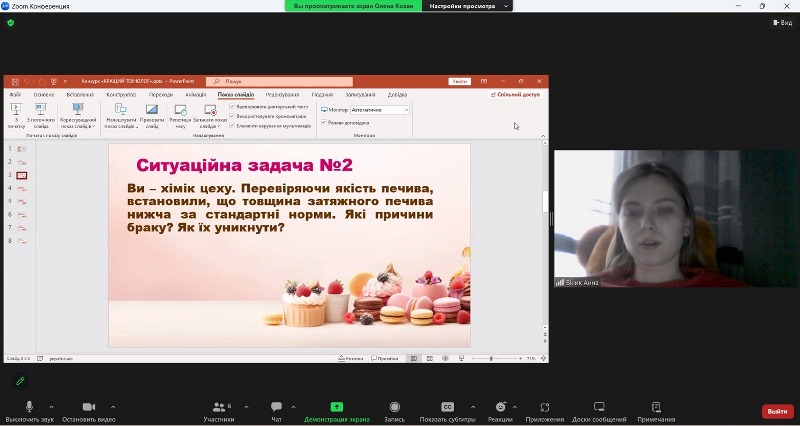Open the Файл tab in PowerPoint
The height and width of the screenshot is (426, 800).
(x=15, y=95)
